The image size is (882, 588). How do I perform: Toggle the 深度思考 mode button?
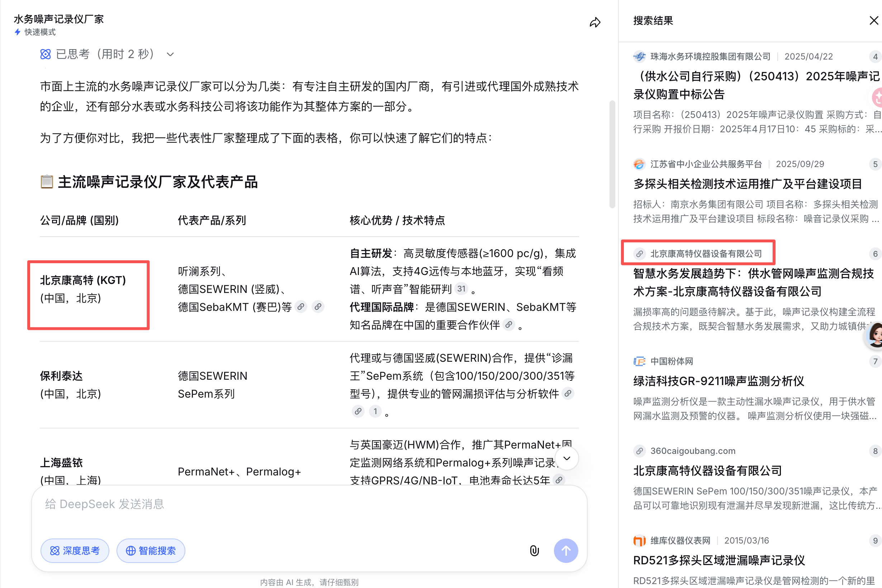point(75,550)
